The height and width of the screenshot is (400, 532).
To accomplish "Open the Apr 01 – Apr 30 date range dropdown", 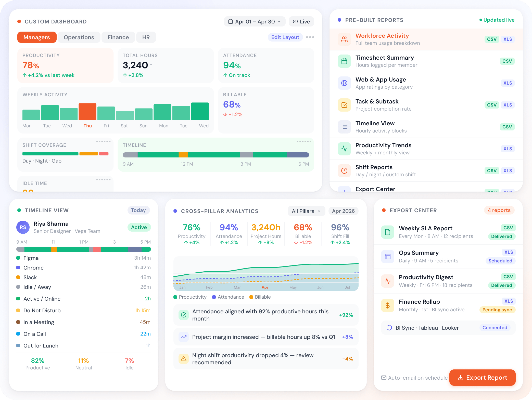I will click(x=255, y=22).
